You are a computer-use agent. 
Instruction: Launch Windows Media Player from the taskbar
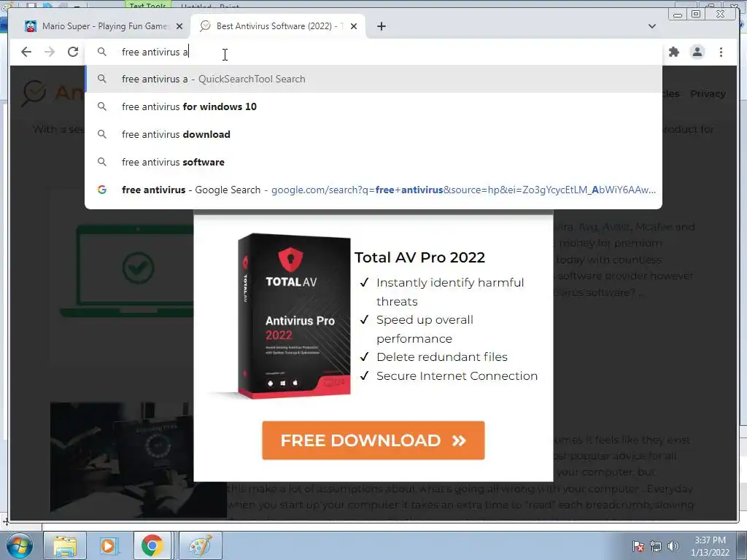[109, 546]
